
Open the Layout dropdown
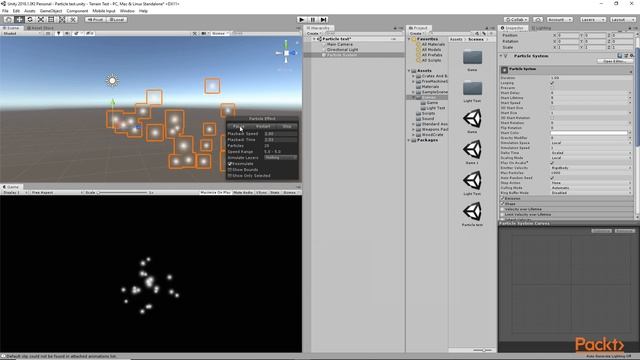(x=623, y=20)
